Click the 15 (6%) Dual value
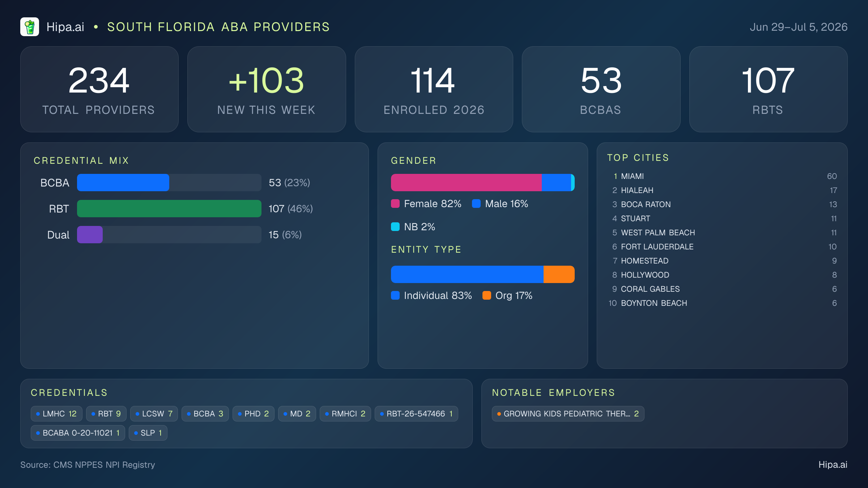Image resolution: width=868 pixels, height=488 pixels. (x=285, y=235)
